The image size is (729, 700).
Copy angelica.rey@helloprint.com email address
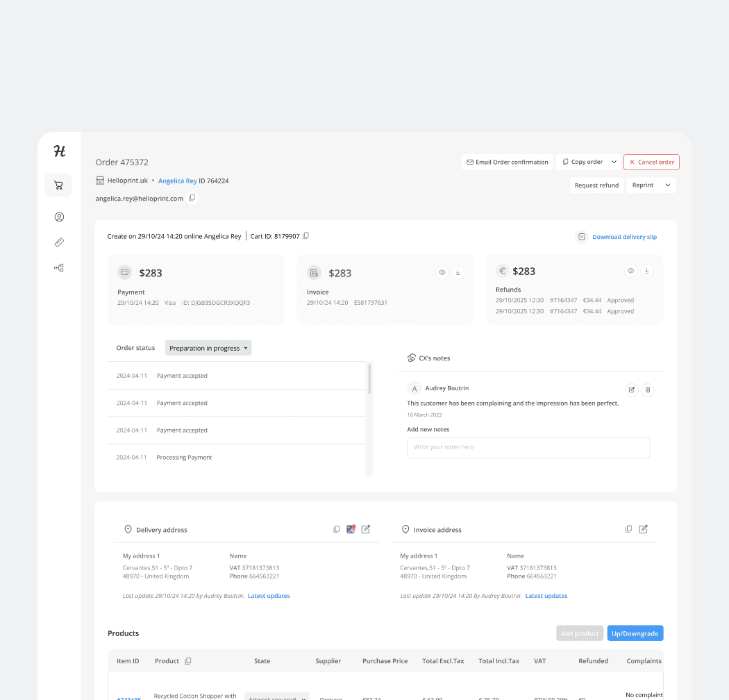pyautogui.click(x=192, y=198)
